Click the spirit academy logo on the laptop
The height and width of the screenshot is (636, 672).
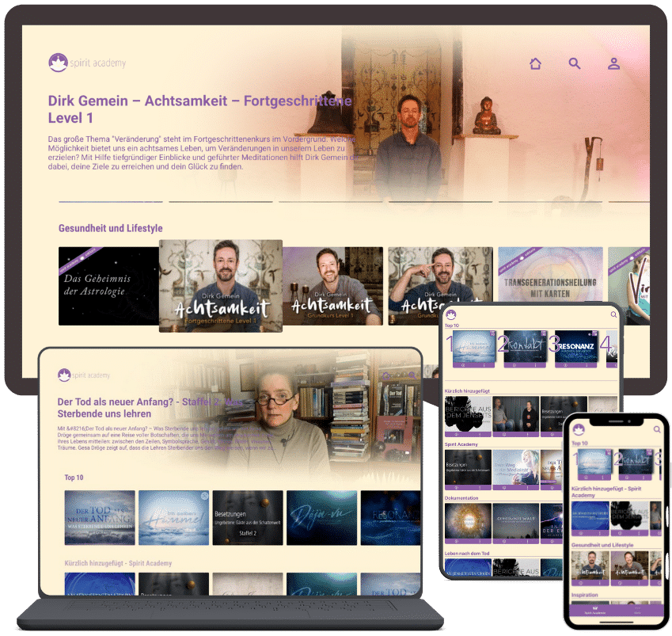click(x=66, y=375)
